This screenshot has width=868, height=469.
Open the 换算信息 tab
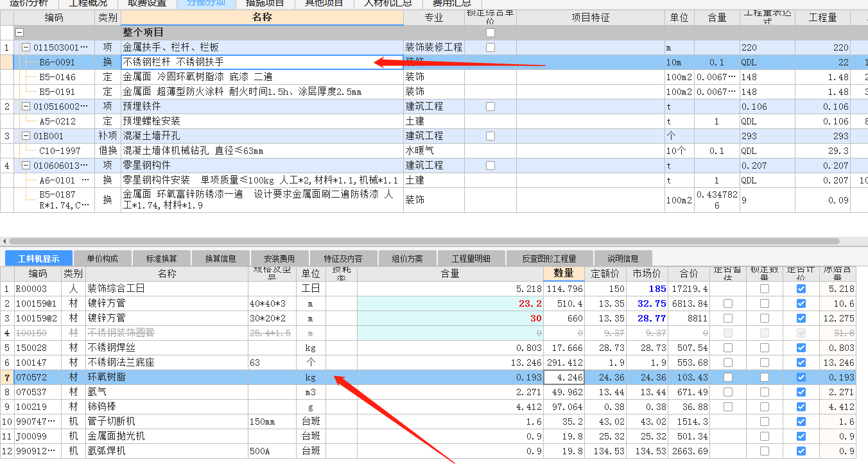point(221,259)
